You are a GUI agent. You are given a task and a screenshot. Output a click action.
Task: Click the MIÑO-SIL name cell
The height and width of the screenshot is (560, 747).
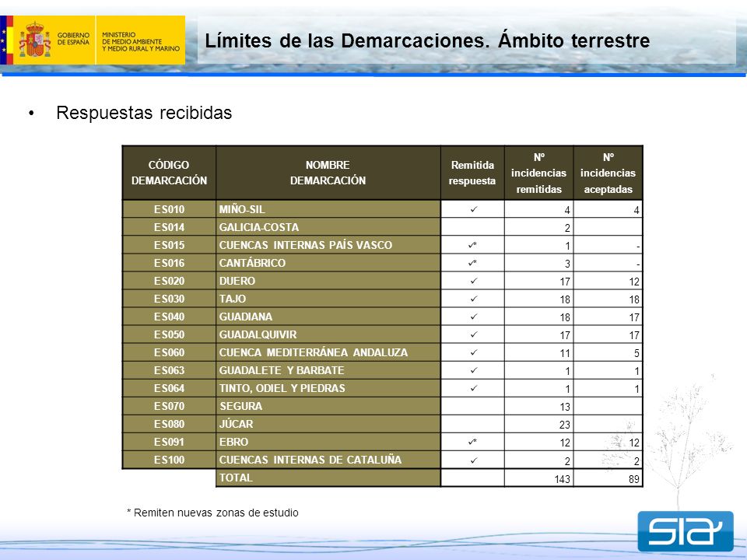pyautogui.click(x=328, y=209)
